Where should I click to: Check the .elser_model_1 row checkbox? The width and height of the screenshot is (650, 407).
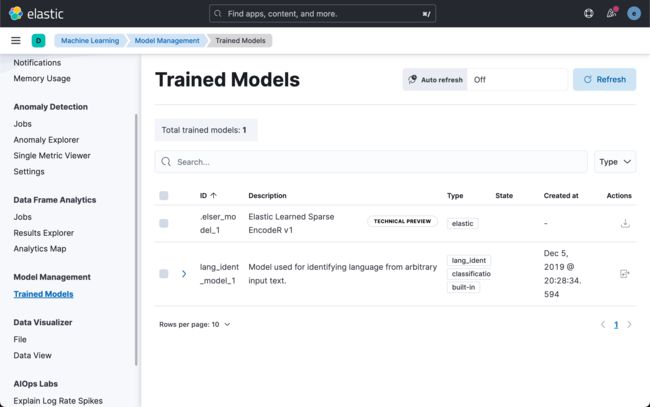(164, 223)
